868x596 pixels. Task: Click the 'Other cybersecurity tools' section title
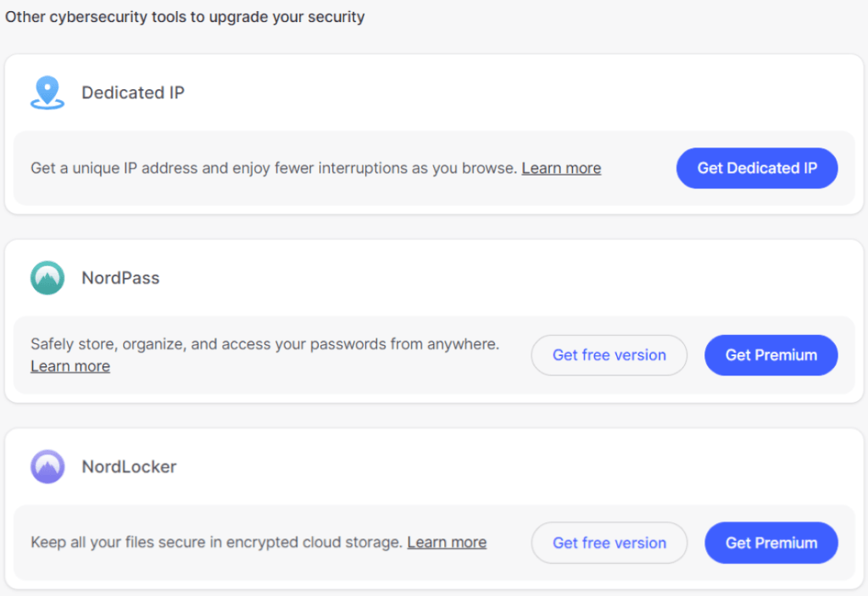(x=185, y=17)
